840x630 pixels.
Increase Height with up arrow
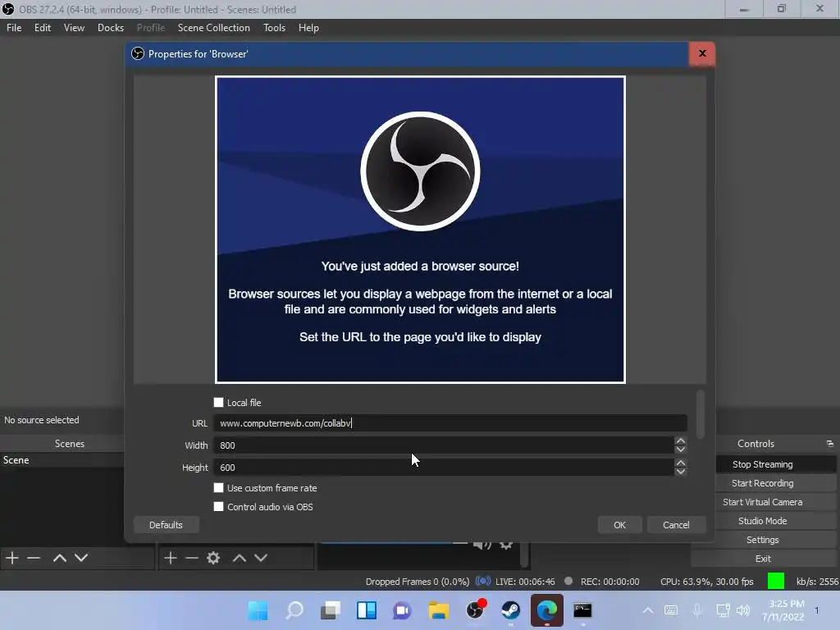(680, 463)
